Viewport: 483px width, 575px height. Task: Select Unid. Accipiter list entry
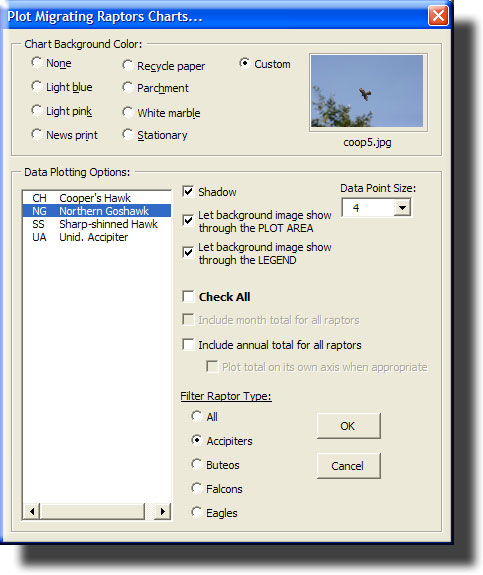pos(97,237)
